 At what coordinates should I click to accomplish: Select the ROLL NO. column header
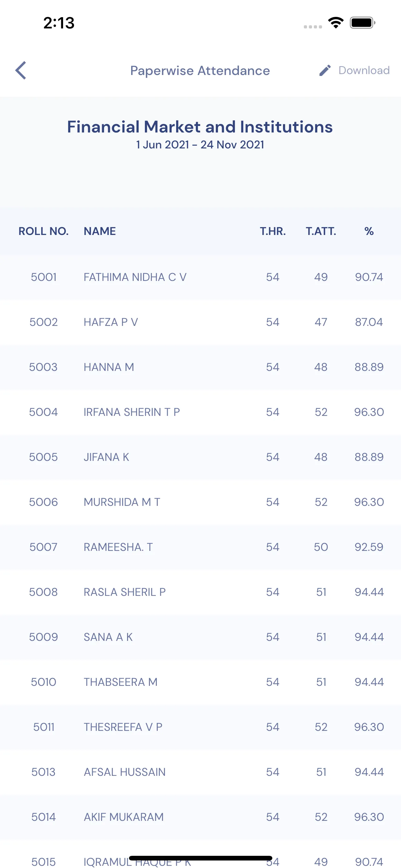[43, 231]
